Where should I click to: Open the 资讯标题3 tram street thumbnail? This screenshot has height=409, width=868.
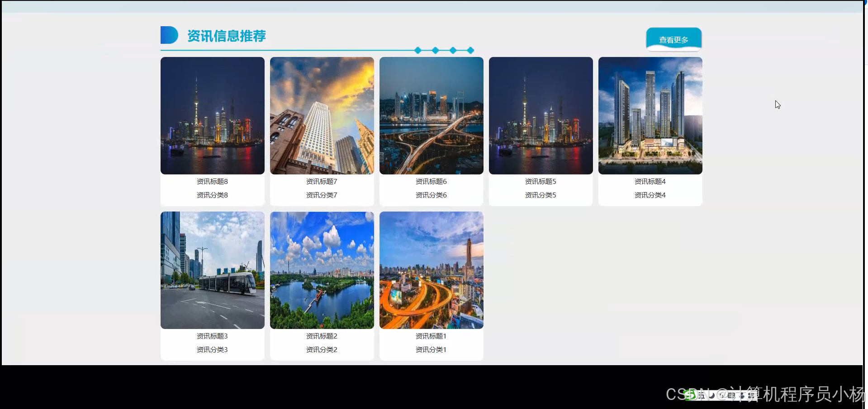[213, 270]
